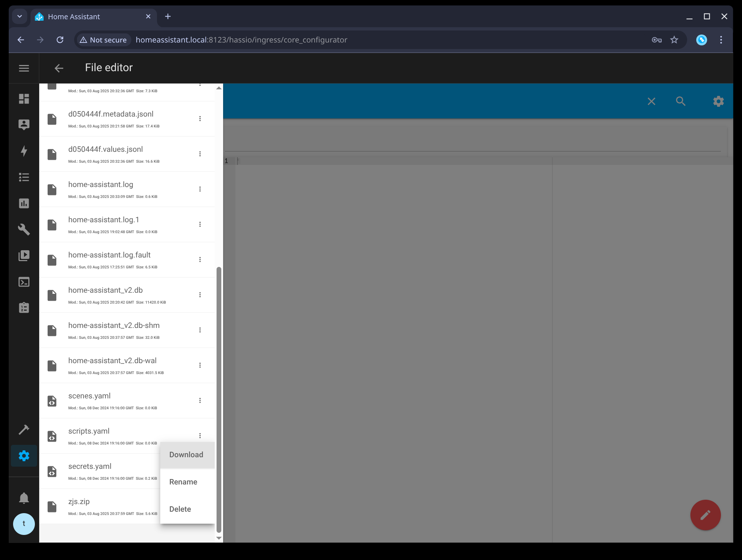
Task: Open file home-assistant.log.1
Action: click(127, 224)
